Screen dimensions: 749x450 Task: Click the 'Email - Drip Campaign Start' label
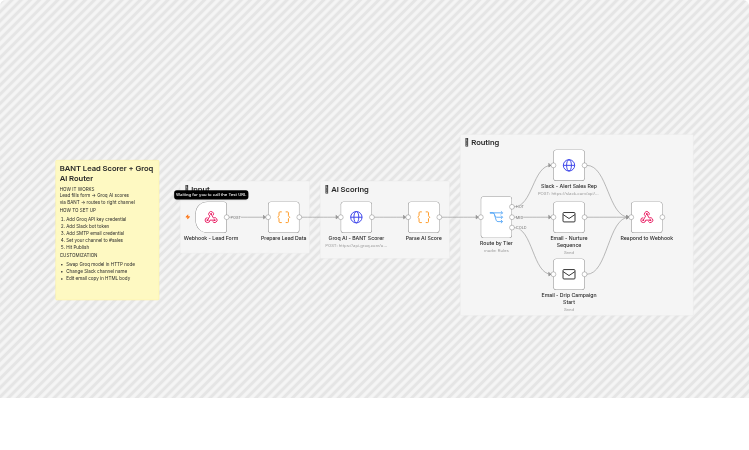tap(569, 299)
